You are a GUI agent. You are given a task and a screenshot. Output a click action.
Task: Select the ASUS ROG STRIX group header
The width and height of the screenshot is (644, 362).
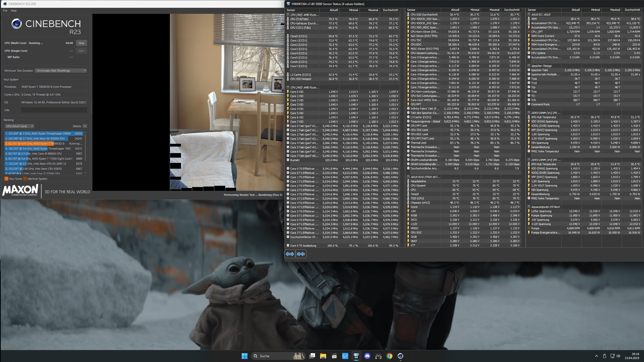[x=463, y=177]
